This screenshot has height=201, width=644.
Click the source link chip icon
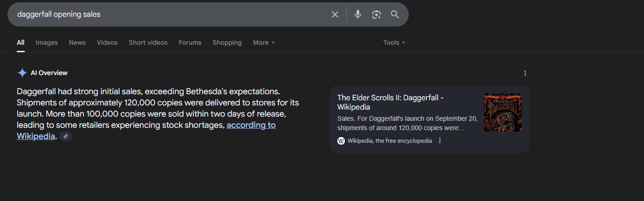click(66, 137)
